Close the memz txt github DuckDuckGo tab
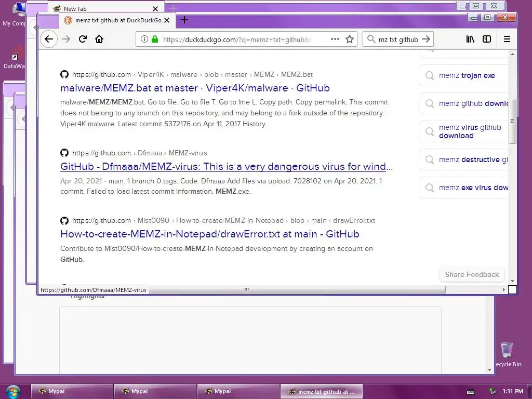 click(x=167, y=20)
